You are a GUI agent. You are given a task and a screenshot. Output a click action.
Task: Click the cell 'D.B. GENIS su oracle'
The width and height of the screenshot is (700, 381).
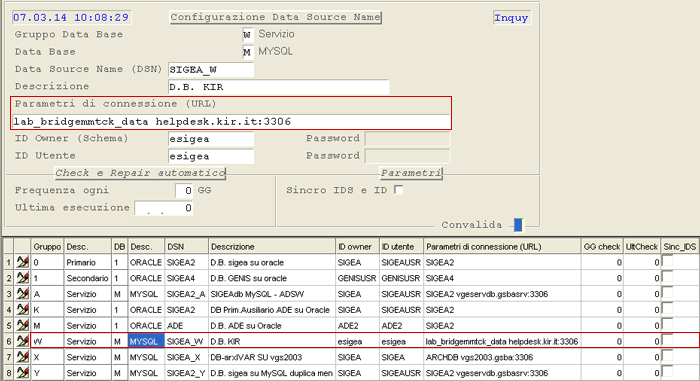(x=272, y=278)
